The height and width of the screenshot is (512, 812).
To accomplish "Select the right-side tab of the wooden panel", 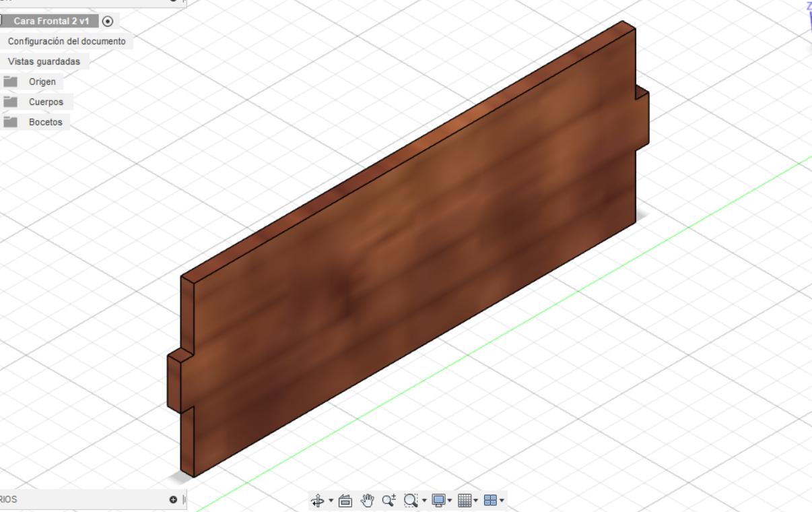I will 642,121.
